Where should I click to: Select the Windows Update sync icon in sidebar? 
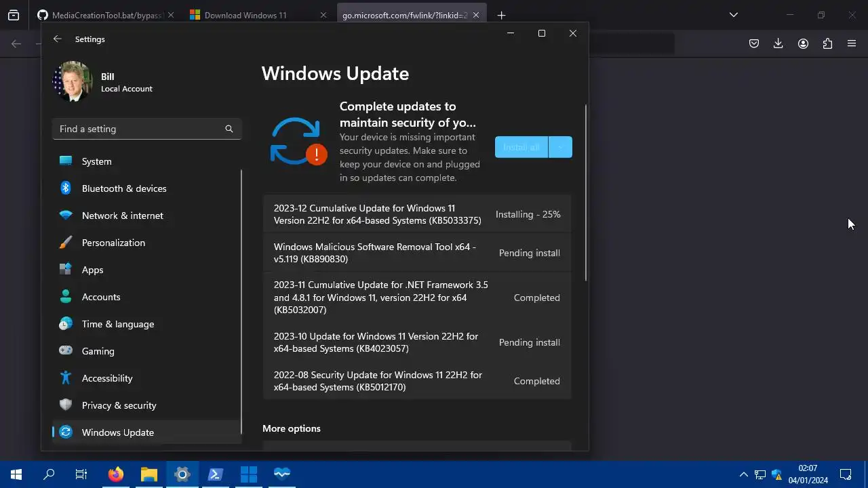point(66,432)
